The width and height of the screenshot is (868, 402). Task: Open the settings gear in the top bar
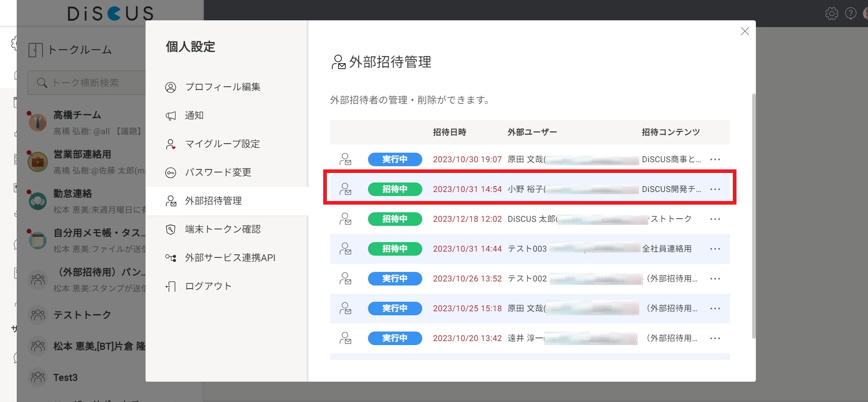tap(832, 14)
